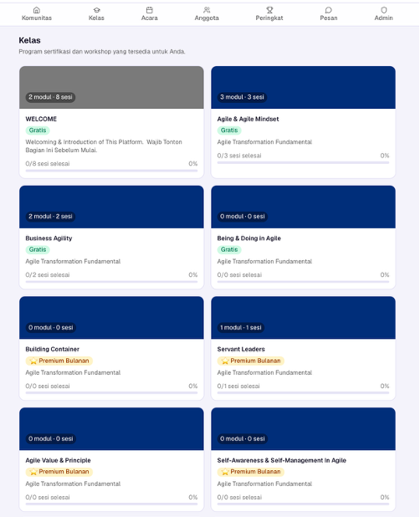The image size is (420, 517).
Task: Click the Servant Leaders blue banner
Action: pyautogui.click(x=304, y=318)
